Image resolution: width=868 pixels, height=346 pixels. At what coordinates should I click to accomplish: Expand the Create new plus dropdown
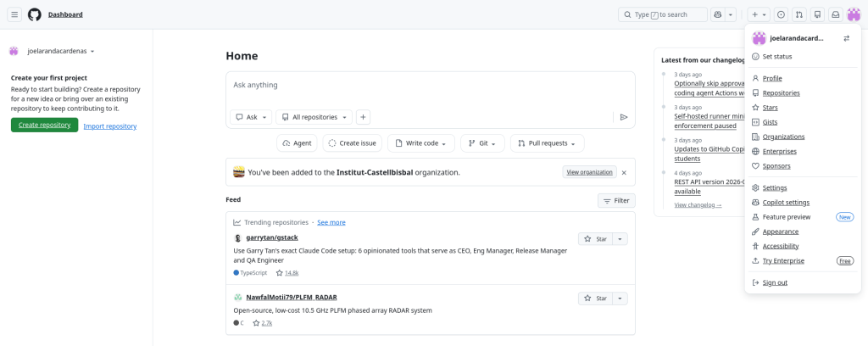coord(759,14)
